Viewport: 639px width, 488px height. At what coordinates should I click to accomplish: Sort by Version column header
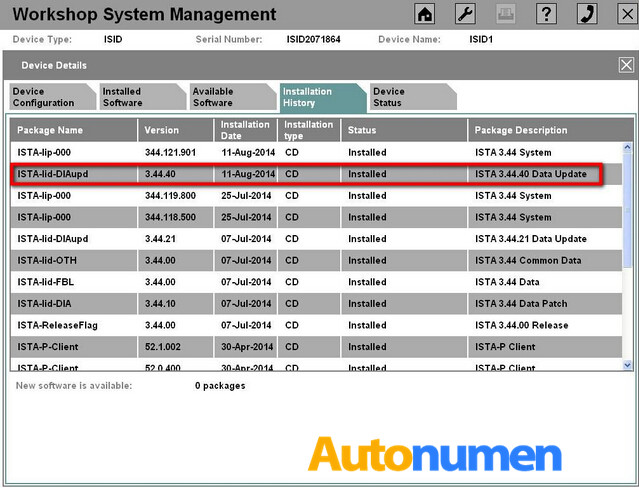coord(176,130)
